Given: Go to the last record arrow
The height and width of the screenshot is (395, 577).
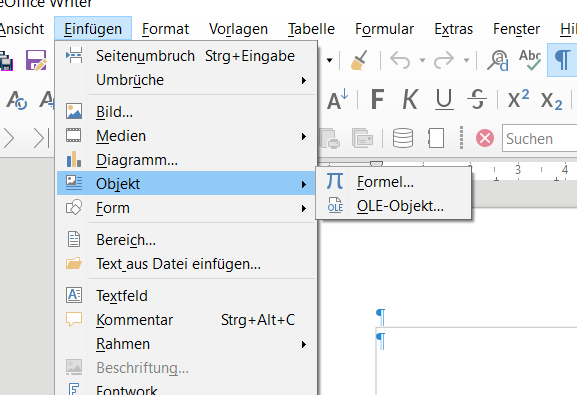Looking at the screenshot, I should (x=41, y=138).
